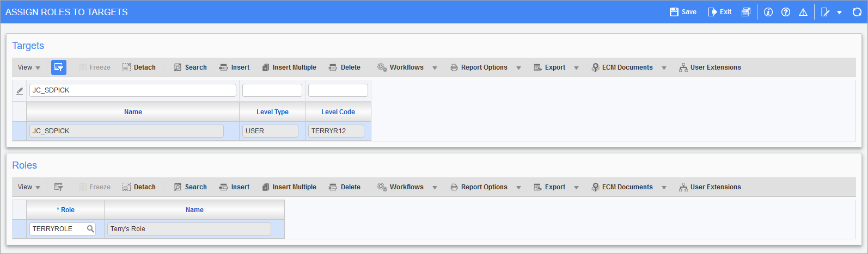Click the disabled Freeze button in Roles

[x=95, y=187]
